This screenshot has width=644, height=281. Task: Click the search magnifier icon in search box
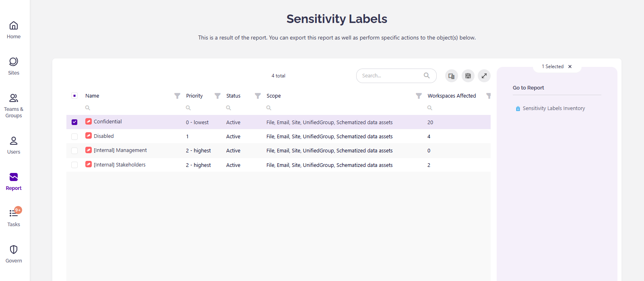(427, 75)
